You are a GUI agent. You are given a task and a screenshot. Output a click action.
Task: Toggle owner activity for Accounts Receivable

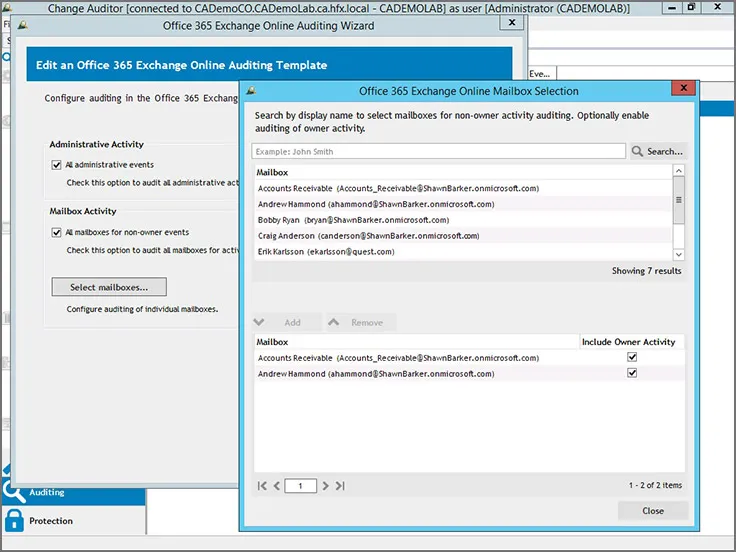pyautogui.click(x=632, y=357)
